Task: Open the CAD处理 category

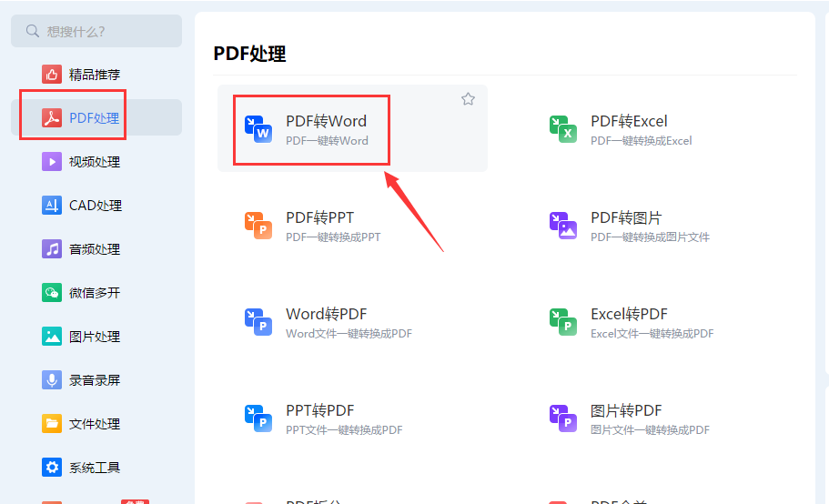Action: pos(96,205)
